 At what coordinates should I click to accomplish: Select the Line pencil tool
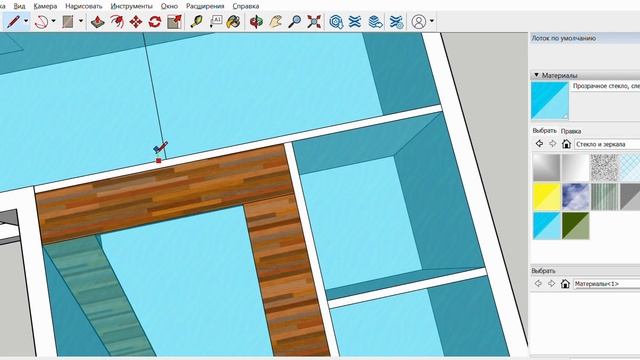click(x=13, y=21)
